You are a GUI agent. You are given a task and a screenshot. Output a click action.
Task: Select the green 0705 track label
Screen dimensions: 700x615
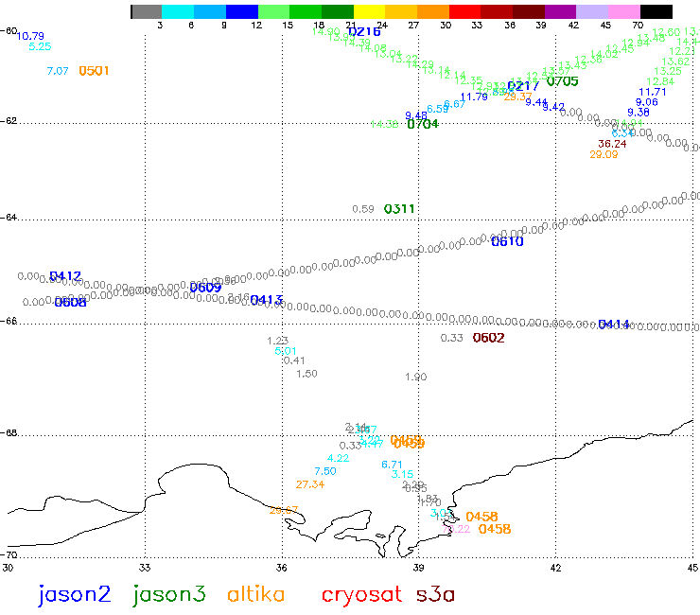[563, 81]
